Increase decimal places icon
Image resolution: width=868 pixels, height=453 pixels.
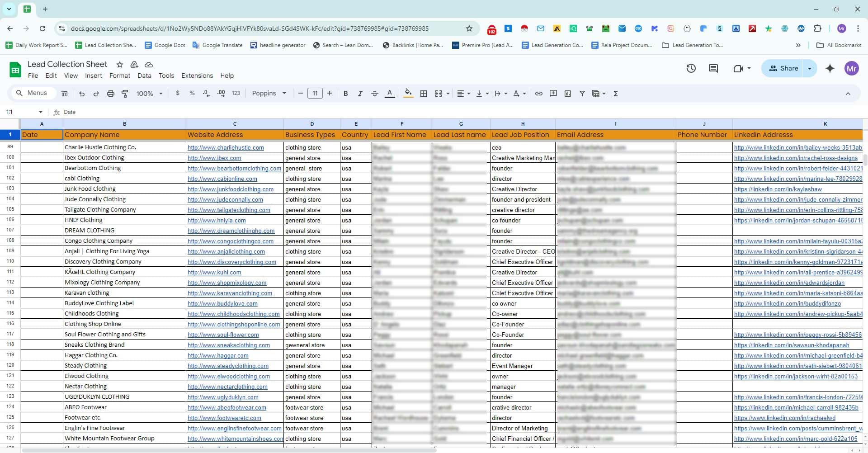(x=221, y=93)
